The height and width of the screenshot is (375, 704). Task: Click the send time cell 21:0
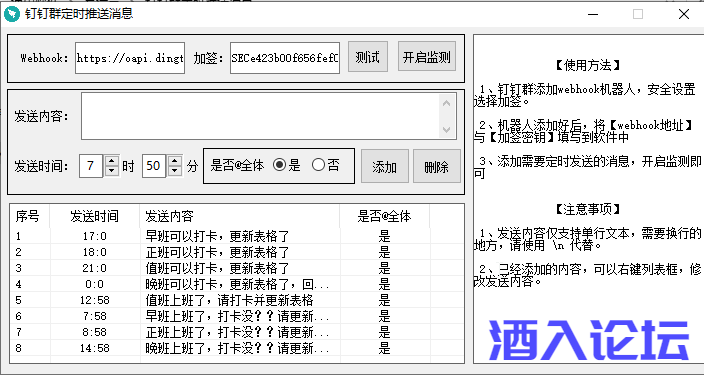pos(95,269)
